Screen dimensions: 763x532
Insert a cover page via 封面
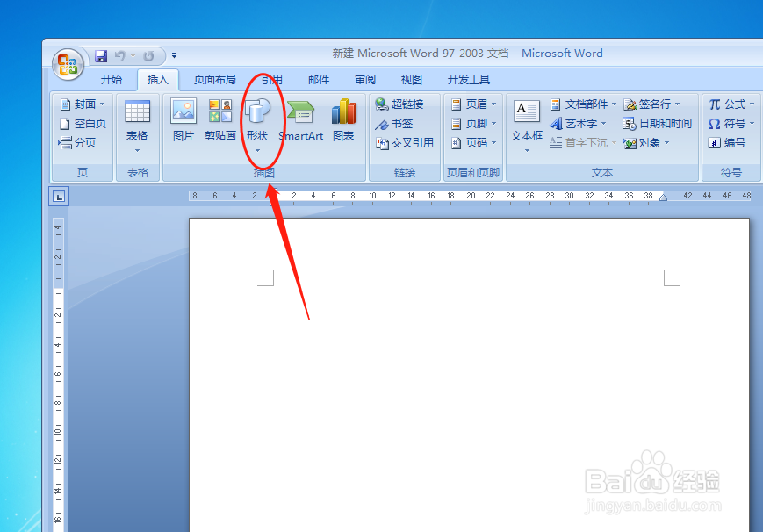[x=82, y=104]
